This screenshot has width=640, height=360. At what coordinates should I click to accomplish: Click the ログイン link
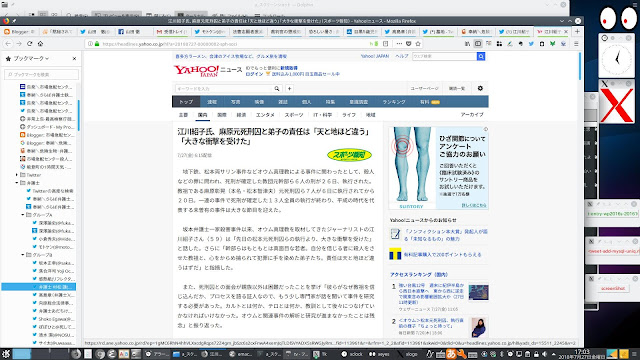click(254, 74)
